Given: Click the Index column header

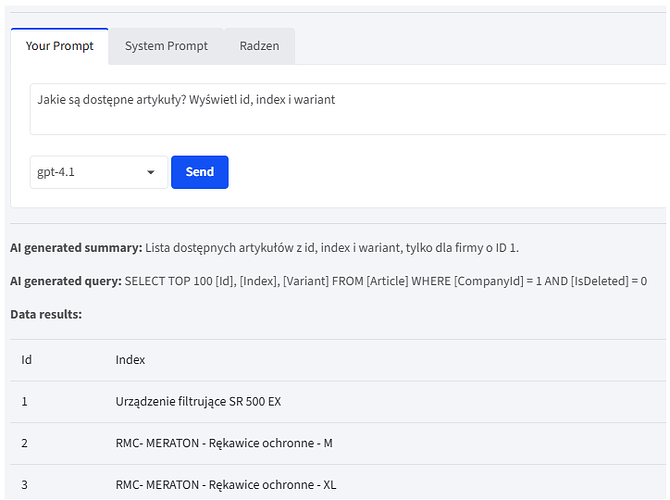Looking at the screenshot, I should coord(130,359).
